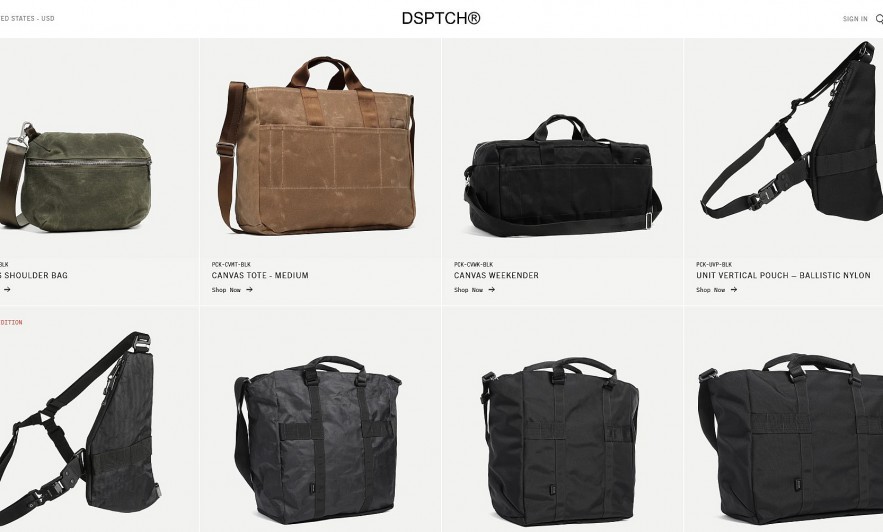Open the search magnifier icon

879,19
